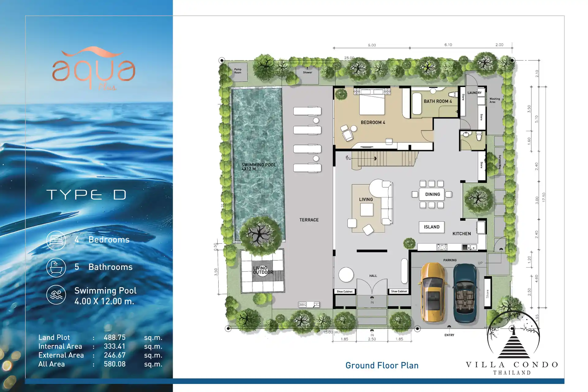Select the Swimming Pool 4x12 M. label
Image resolution: width=588 pixels, height=392 pixels.
pyautogui.click(x=258, y=167)
